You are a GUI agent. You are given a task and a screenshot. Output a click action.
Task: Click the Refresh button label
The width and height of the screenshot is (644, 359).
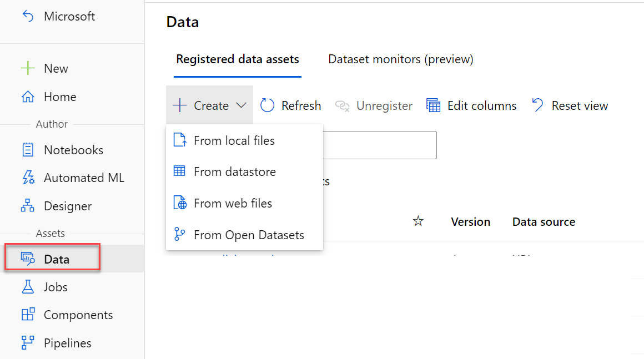301,106
